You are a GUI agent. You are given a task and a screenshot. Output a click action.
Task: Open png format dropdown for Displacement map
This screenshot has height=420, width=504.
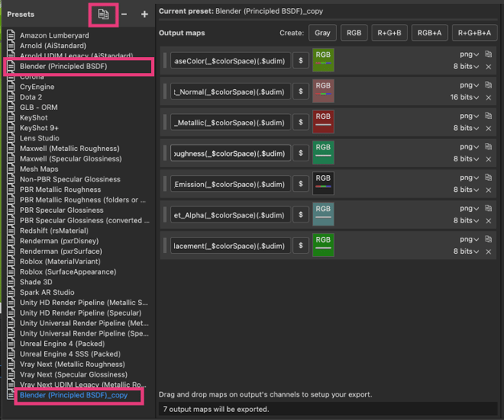469,239
